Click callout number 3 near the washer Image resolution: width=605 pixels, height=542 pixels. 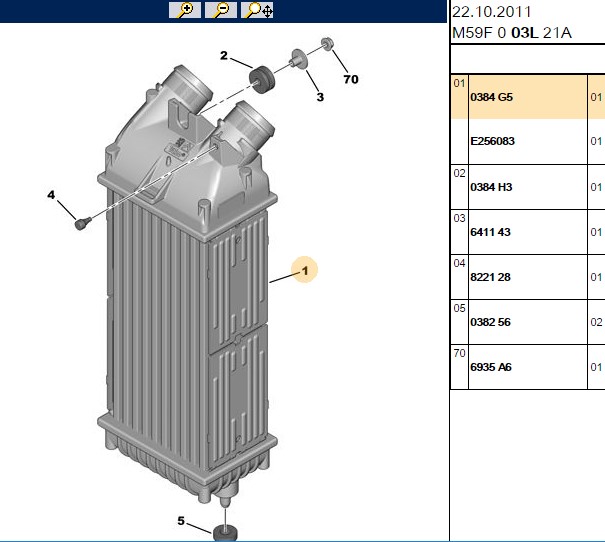coord(320,97)
